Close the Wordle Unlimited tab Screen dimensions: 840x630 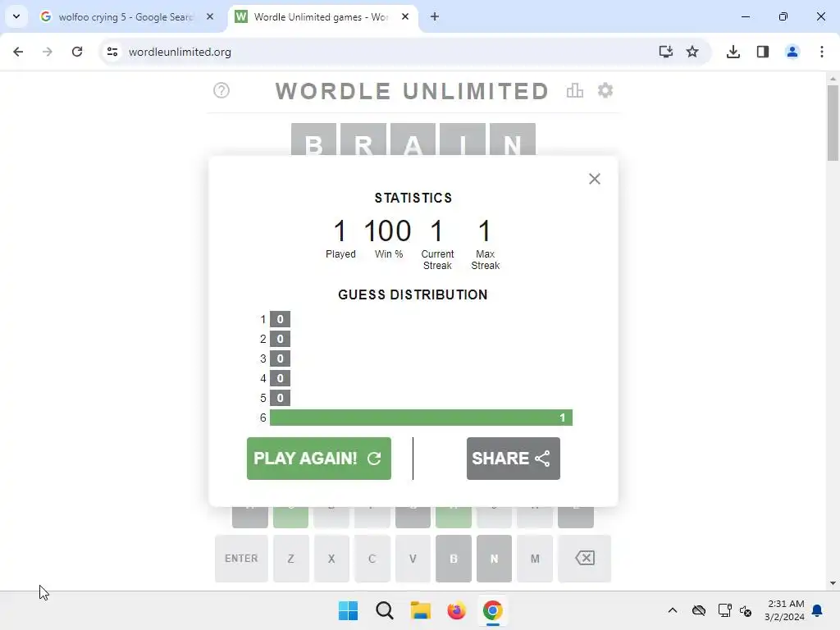tap(405, 17)
